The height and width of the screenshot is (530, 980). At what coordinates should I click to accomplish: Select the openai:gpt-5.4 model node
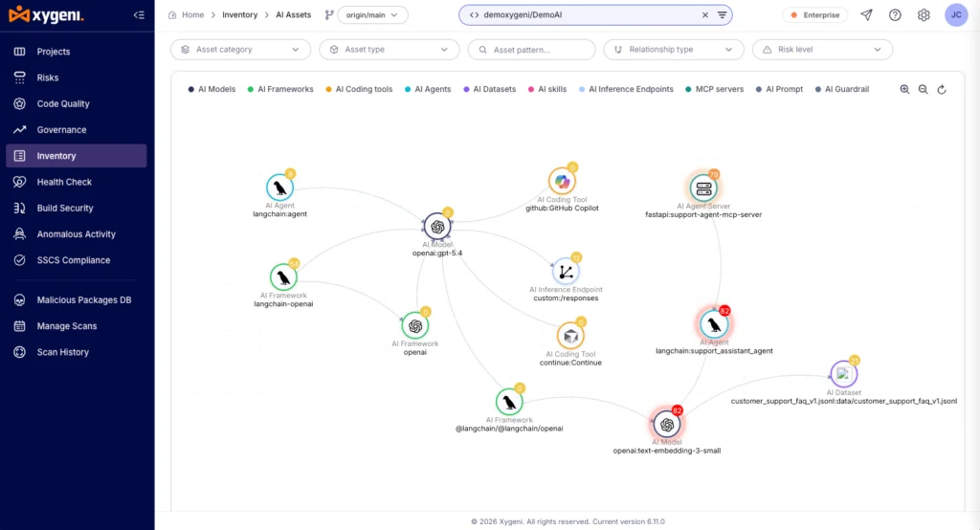click(x=437, y=227)
